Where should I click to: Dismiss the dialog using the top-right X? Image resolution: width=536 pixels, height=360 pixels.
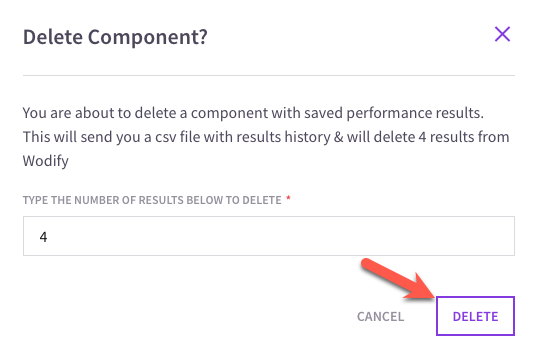pos(502,35)
